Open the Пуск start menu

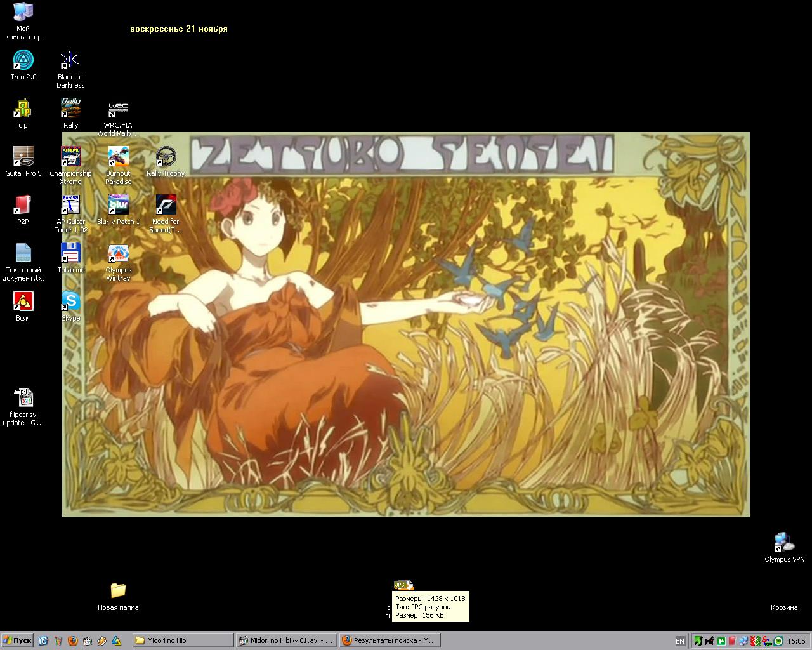[x=18, y=640]
